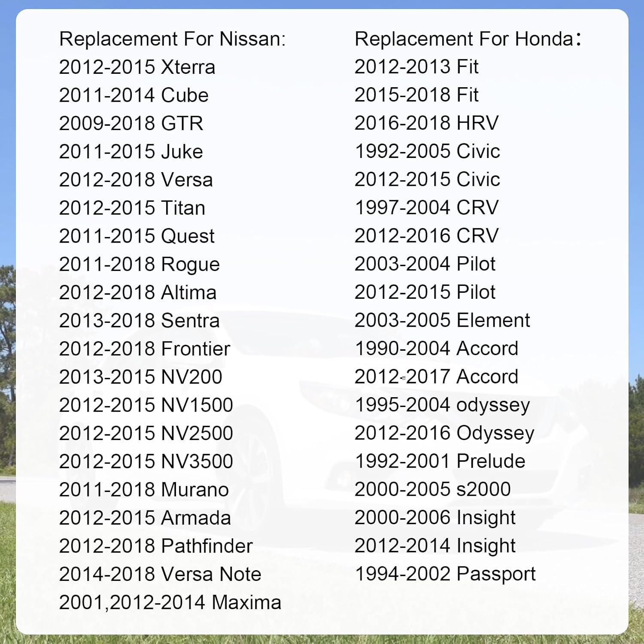Select the 2011-2015 Juke entry
This screenshot has height=644, width=644.
coord(131,152)
